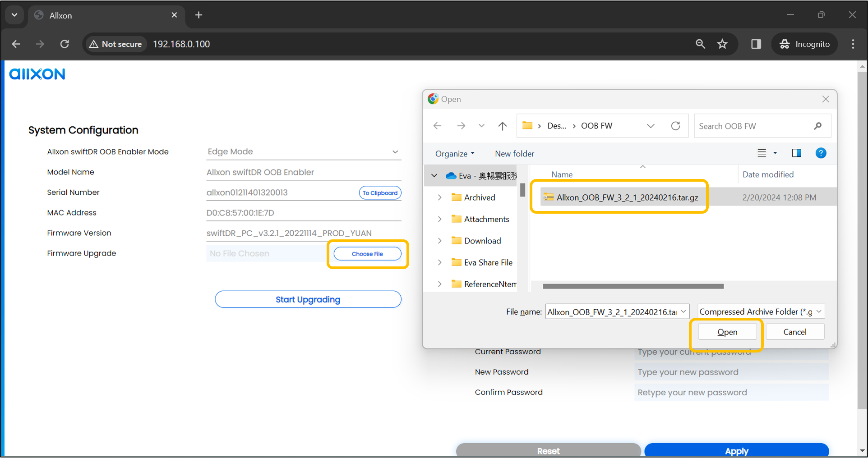Screen dimensions: 868x458
Task: Click the address bar showing 192.168.0.100
Action: click(181, 44)
